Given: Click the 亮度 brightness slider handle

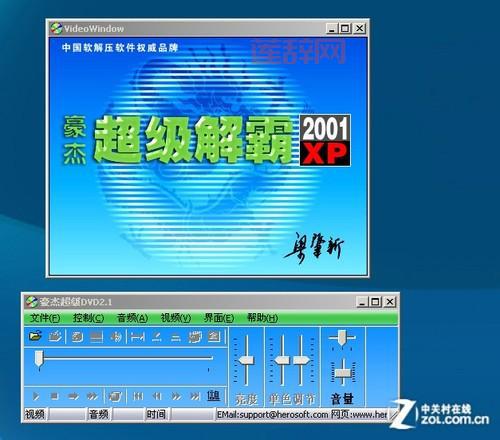Looking at the screenshot, I should [246, 360].
